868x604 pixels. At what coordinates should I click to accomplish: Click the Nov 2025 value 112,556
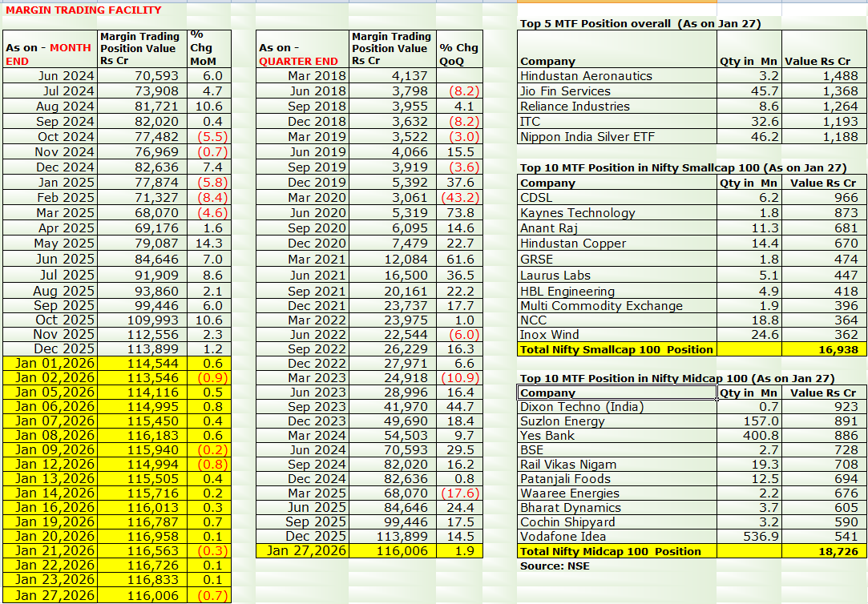(143, 335)
